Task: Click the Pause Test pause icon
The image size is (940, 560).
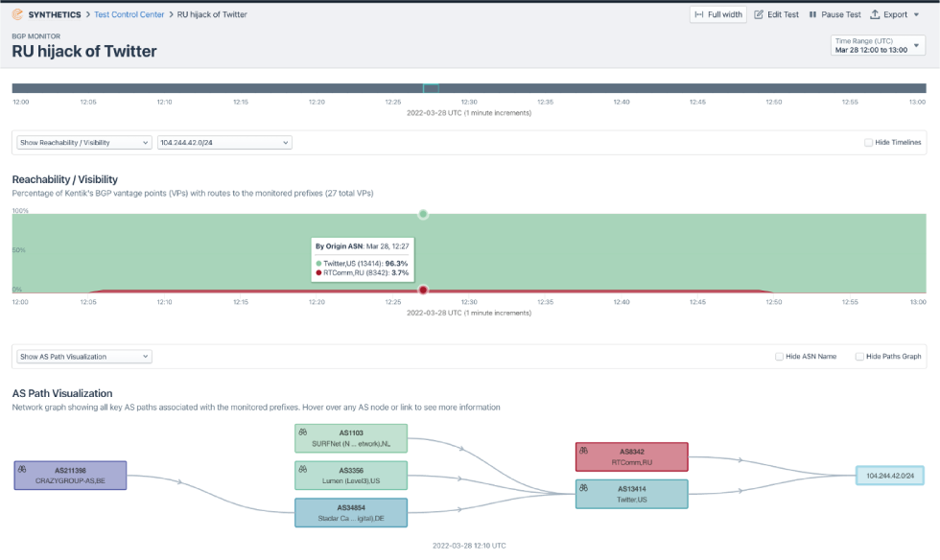Action: (813, 14)
